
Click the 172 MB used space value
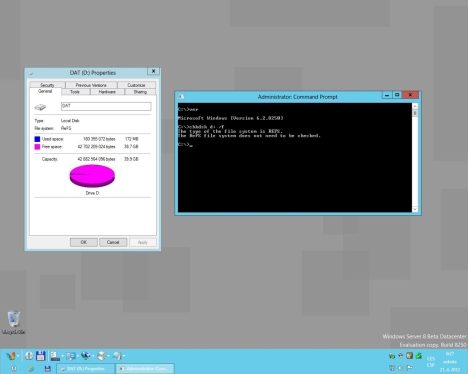[x=131, y=139]
